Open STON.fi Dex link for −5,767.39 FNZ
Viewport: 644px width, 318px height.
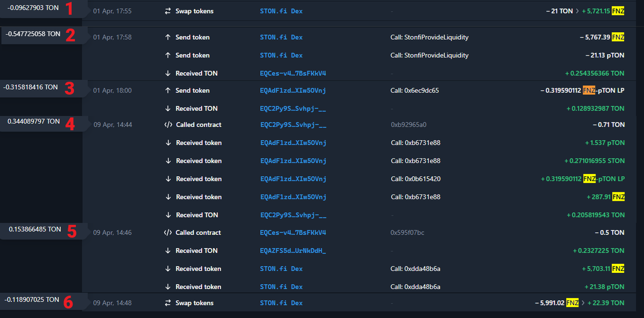click(x=281, y=38)
